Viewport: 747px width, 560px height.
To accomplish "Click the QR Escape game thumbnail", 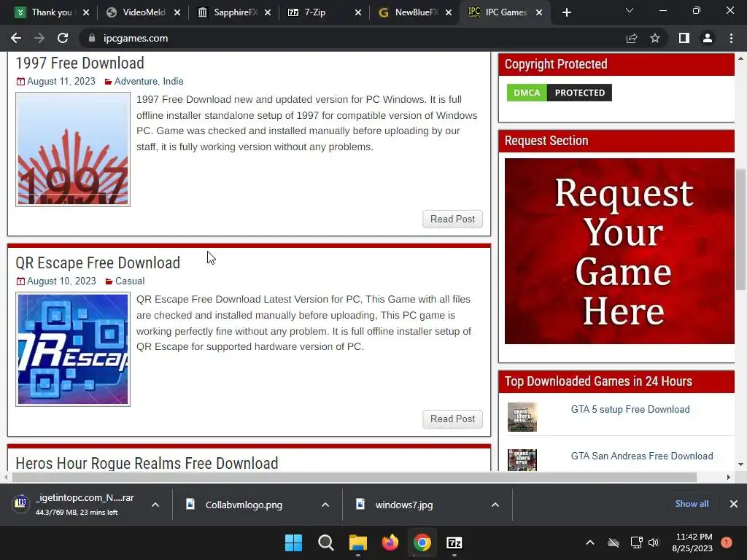I will [x=73, y=349].
